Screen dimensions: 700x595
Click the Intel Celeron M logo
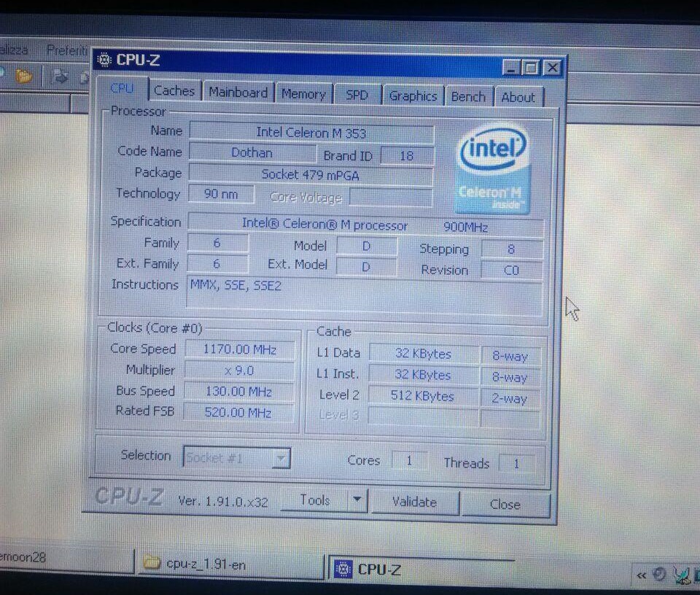492,170
